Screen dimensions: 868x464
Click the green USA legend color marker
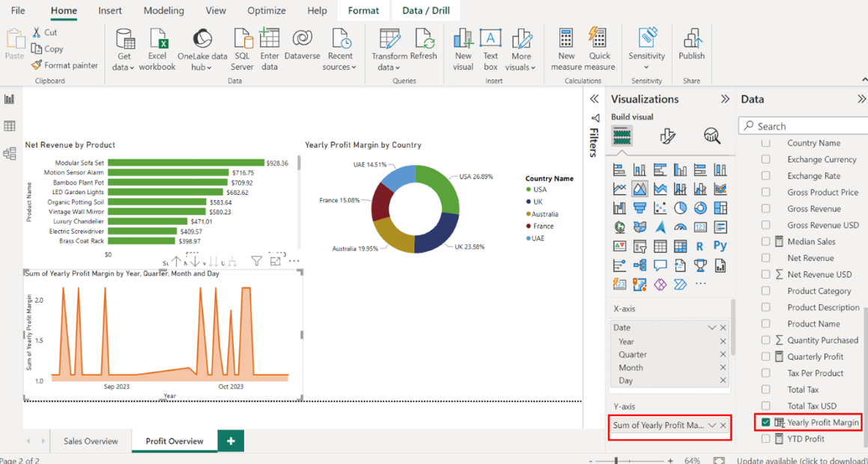pyautogui.click(x=529, y=190)
